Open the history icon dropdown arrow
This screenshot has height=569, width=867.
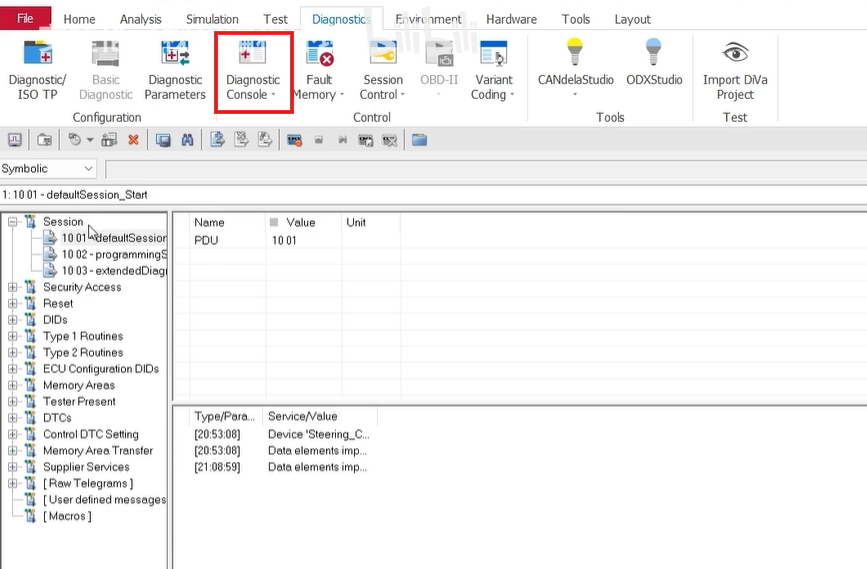coord(90,140)
